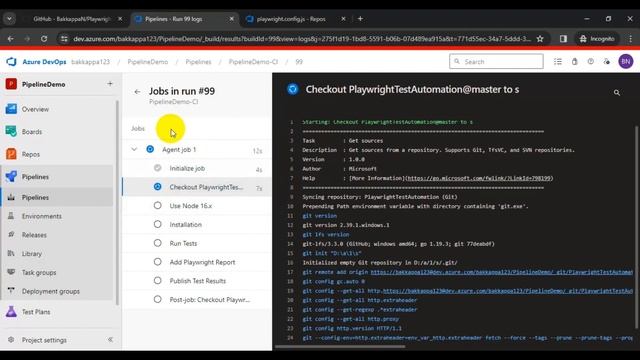
Task: Select the Initialize job step
Action: [197, 168]
